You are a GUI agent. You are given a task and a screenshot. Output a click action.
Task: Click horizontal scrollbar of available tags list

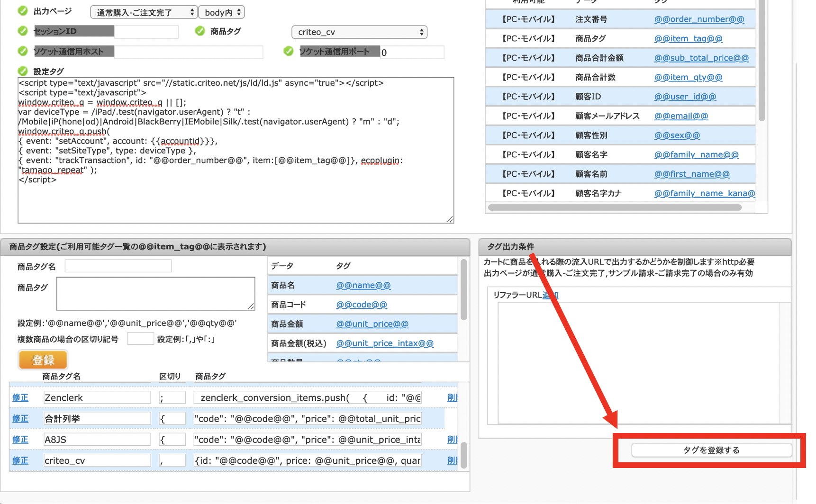click(615, 207)
